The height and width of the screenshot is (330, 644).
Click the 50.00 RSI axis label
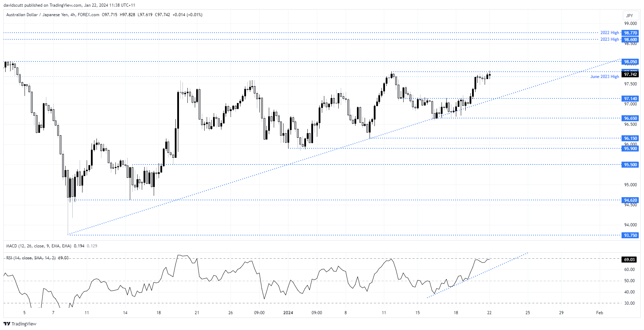(629, 281)
